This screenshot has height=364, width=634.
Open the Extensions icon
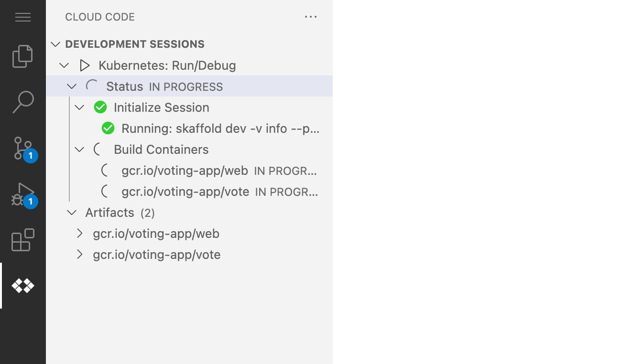click(23, 240)
